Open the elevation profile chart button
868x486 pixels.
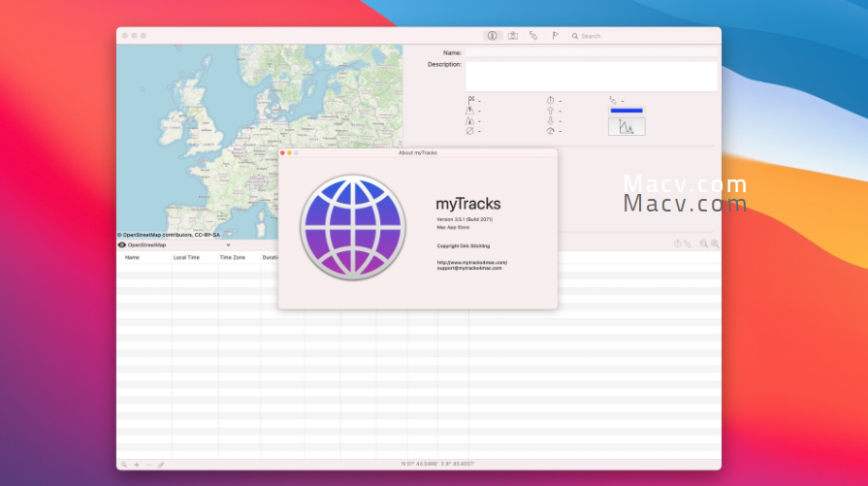point(627,127)
